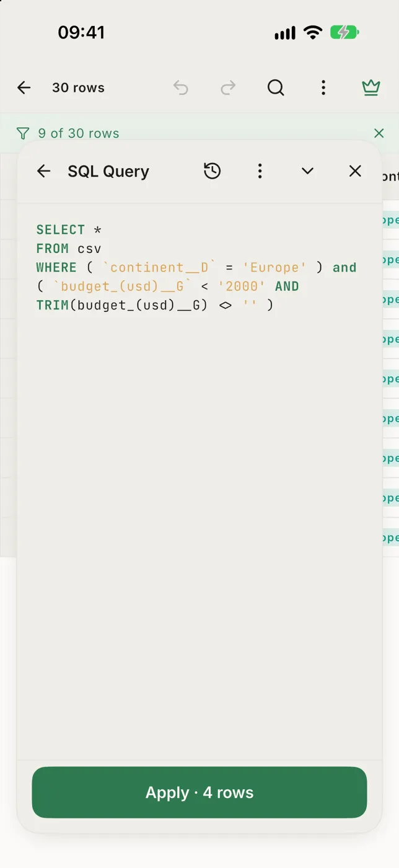The height and width of the screenshot is (868, 399).
Task: Place cursor in the SQL editor text
Action: tap(196, 267)
